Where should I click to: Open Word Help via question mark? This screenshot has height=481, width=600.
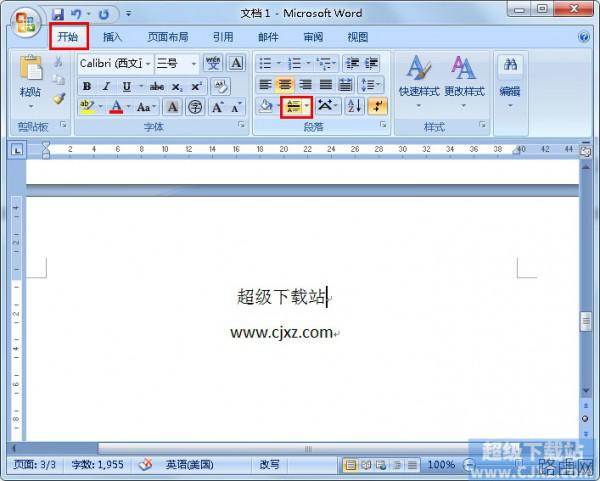click(584, 37)
